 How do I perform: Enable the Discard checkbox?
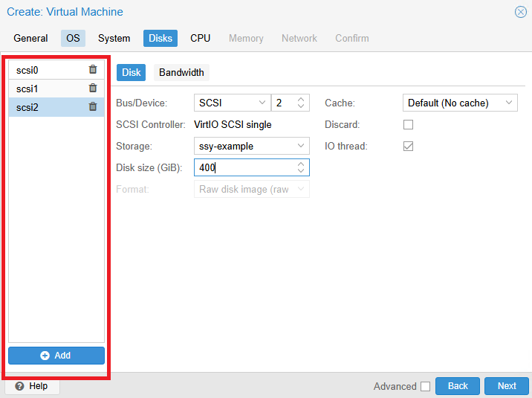[x=408, y=125]
